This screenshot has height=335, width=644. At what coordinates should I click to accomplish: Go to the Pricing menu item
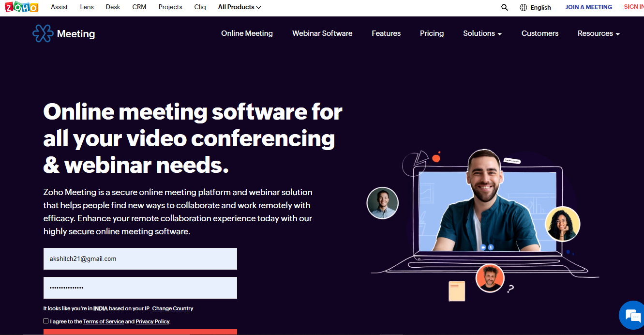432,33
